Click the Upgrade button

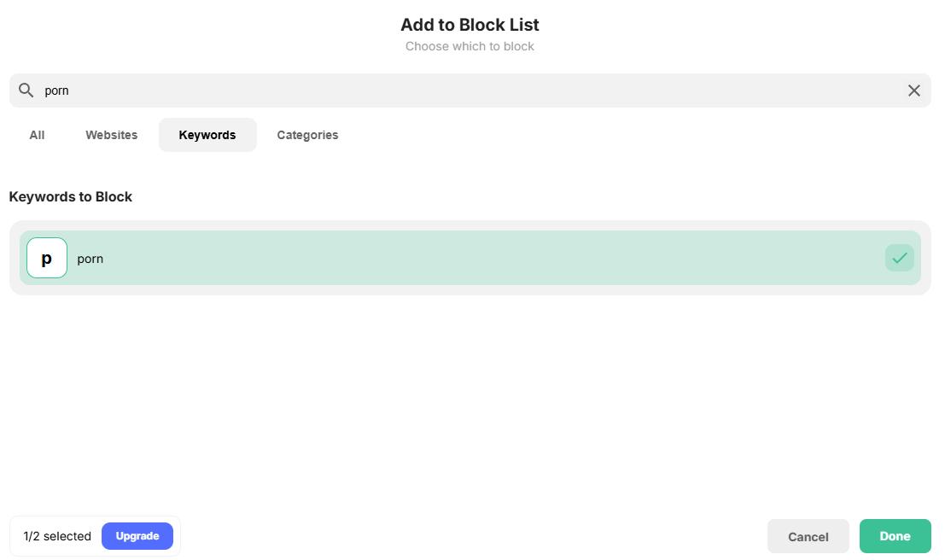click(x=137, y=536)
